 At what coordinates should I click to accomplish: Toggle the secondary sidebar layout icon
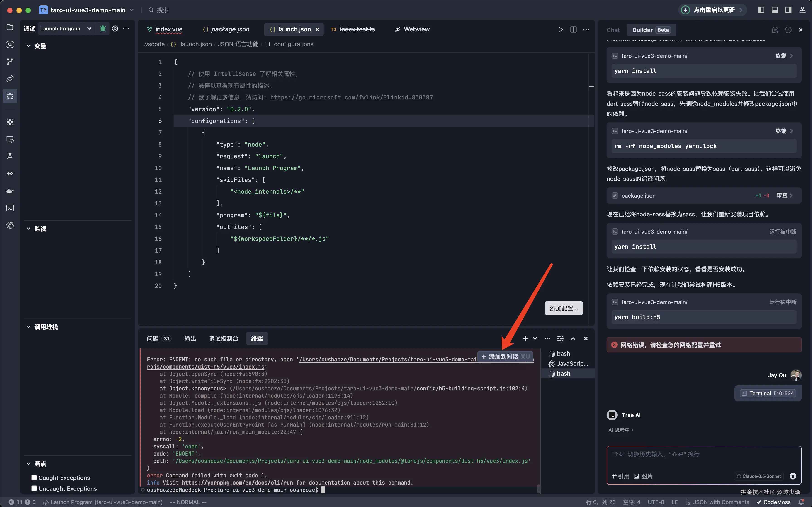788,10
